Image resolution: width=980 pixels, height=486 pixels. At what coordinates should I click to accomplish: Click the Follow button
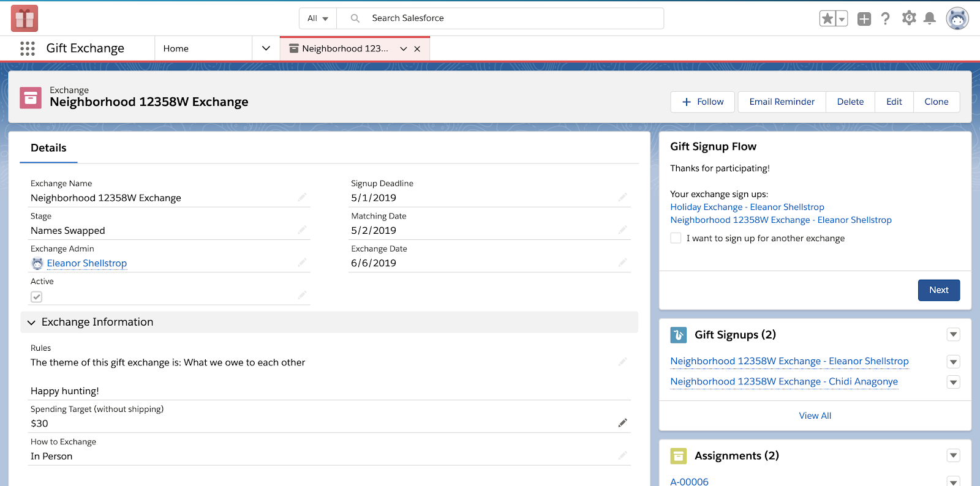click(x=703, y=102)
